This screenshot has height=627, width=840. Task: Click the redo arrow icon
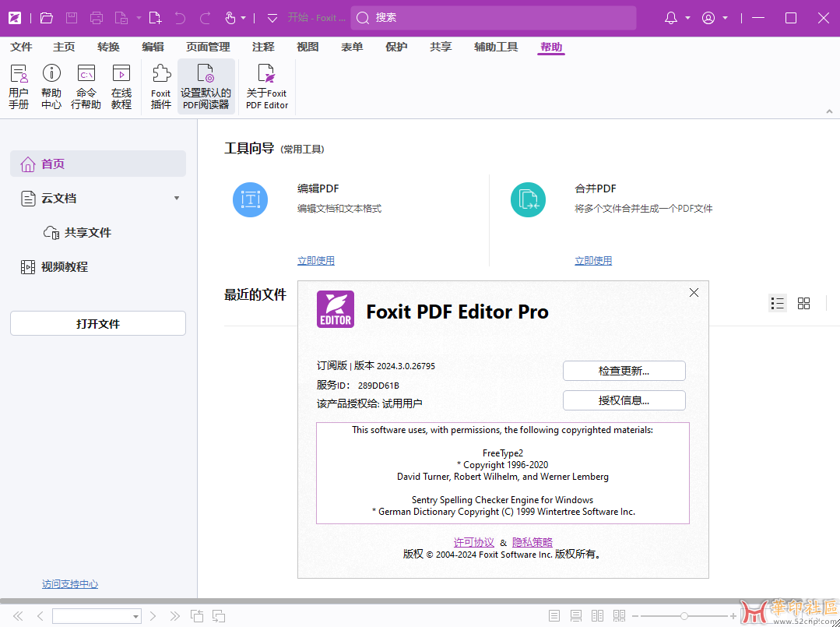point(206,18)
